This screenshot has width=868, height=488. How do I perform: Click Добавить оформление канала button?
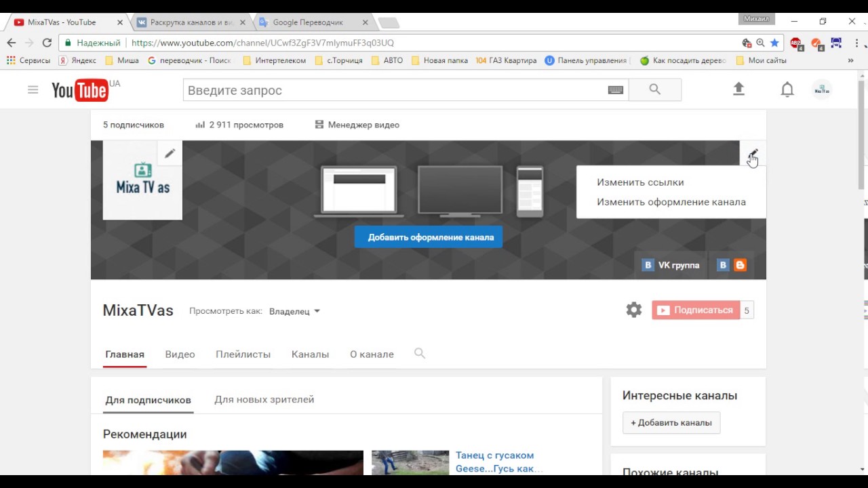click(x=429, y=237)
